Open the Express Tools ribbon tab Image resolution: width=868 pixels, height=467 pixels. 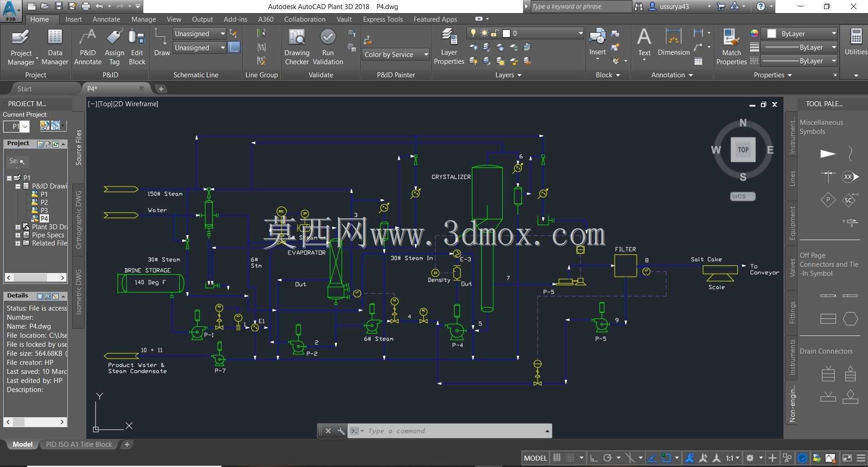coord(382,19)
